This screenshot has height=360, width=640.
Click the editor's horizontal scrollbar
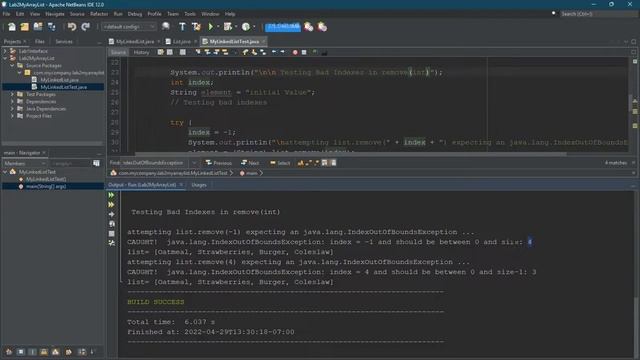point(351,154)
